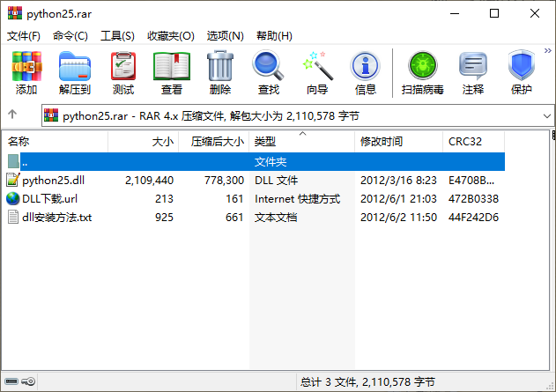Click the python25.dll file icon
Image resolution: width=556 pixels, height=392 pixels.
[x=12, y=180]
